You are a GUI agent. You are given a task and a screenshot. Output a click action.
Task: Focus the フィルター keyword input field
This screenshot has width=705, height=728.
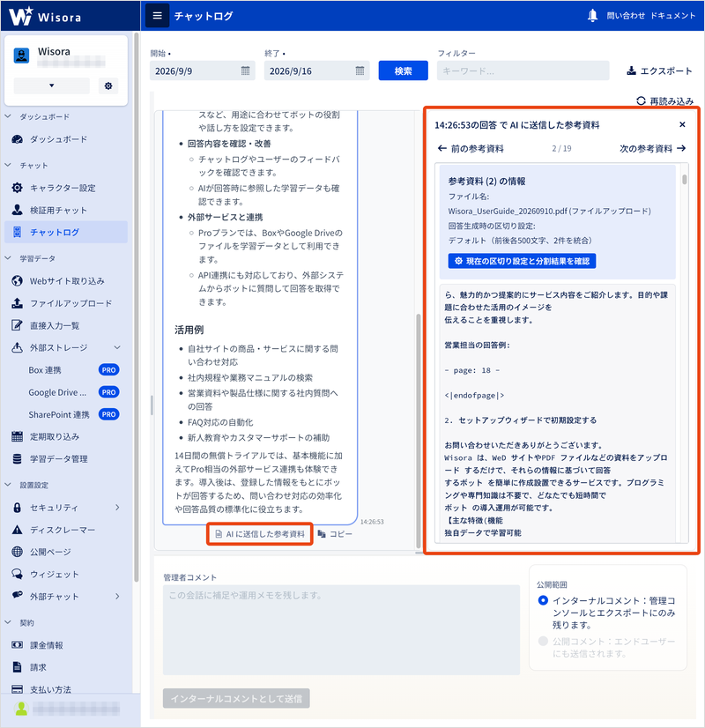pyautogui.click(x=523, y=71)
